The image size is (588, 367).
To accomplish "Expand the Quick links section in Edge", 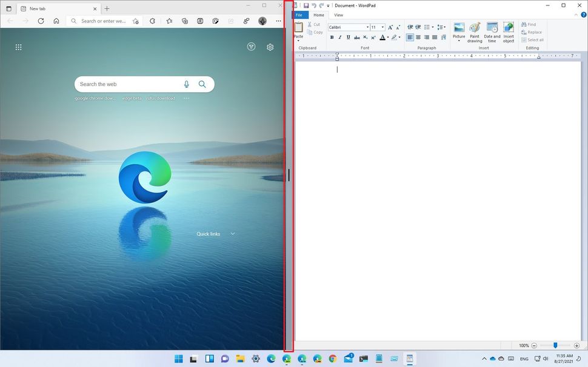I will click(233, 233).
